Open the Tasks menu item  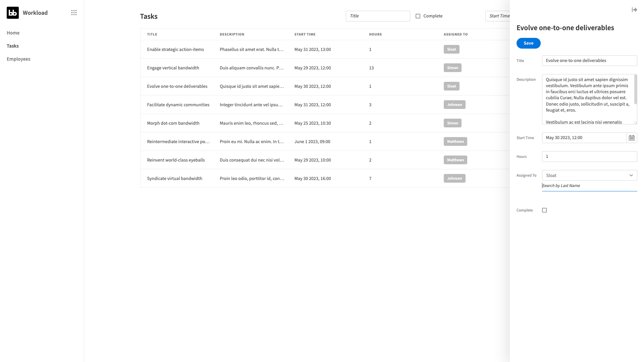12,46
